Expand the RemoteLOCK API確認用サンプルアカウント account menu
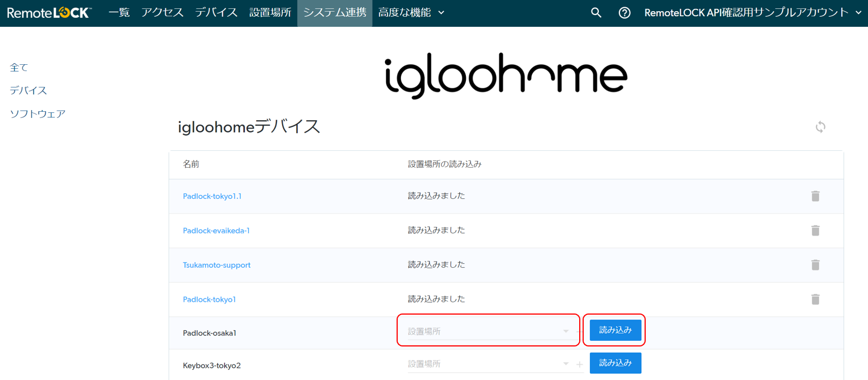 tap(753, 13)
